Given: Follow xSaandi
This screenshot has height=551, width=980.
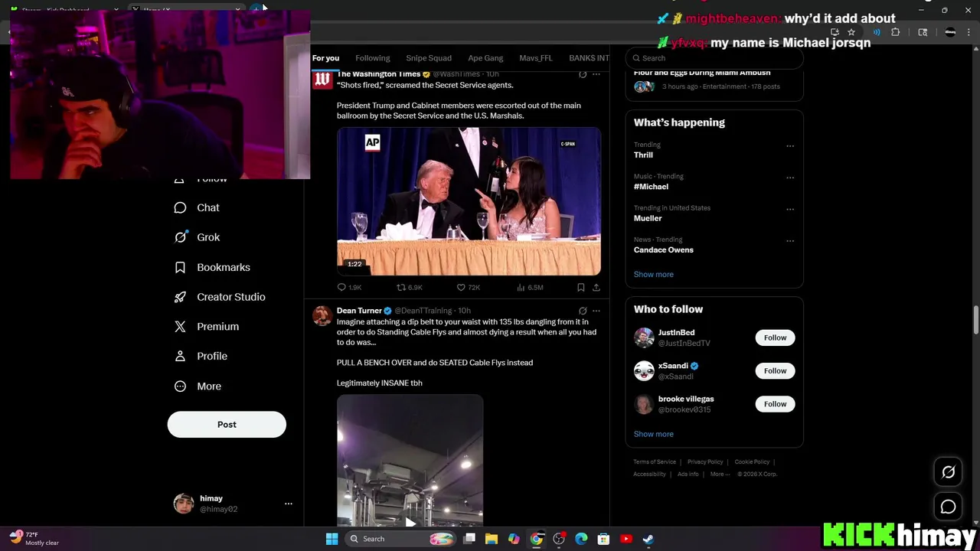Looking at the screenshot, I should 775,371.
